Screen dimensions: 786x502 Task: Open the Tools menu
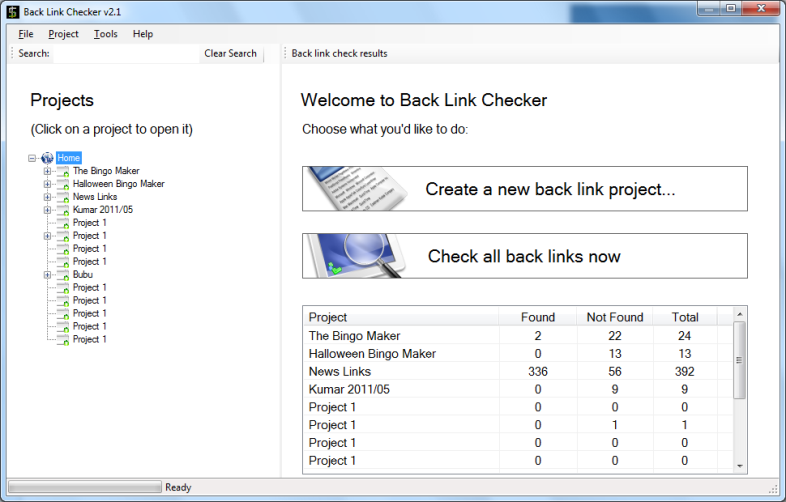coord(105,34)
